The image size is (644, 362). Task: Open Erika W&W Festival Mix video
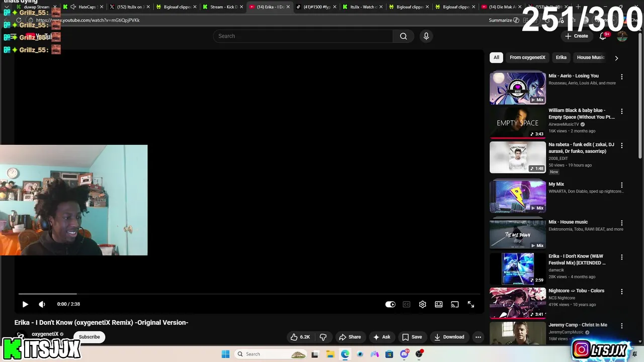(x=518, y=268)
